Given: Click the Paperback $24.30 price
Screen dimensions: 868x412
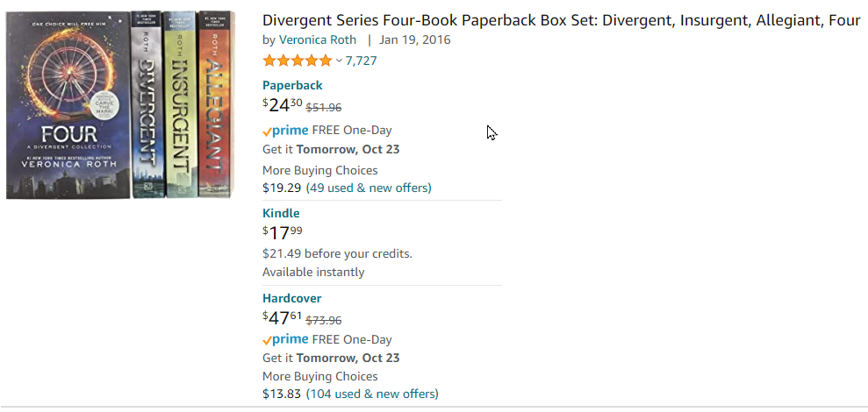Looking at the screenshot, I should tap(283, 105).
